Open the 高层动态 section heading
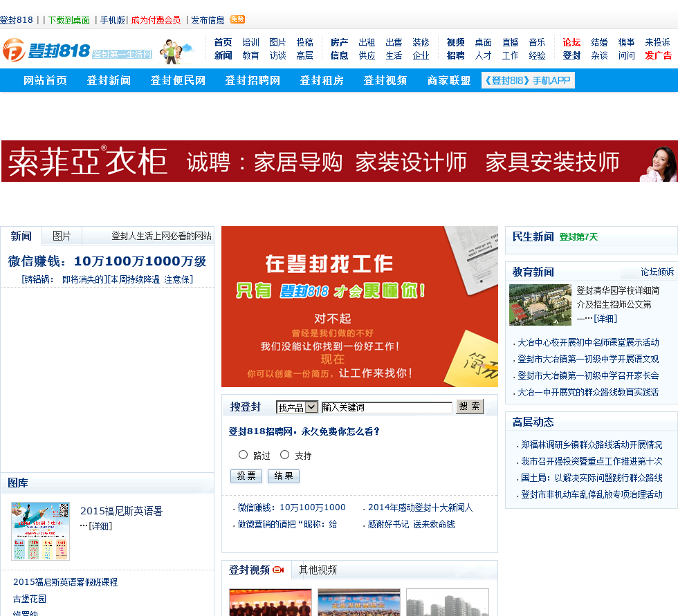The height and width of the screenshot is (616, 678). coord(533,422)
